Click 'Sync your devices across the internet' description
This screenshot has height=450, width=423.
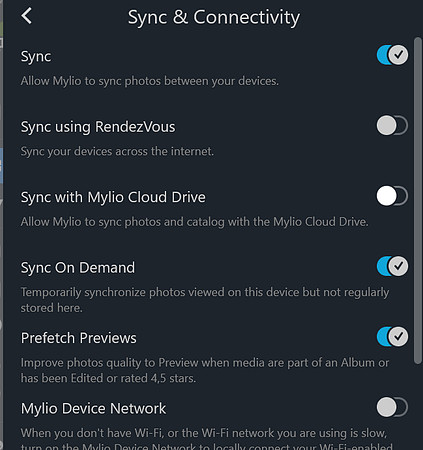[x=117, y=151]
